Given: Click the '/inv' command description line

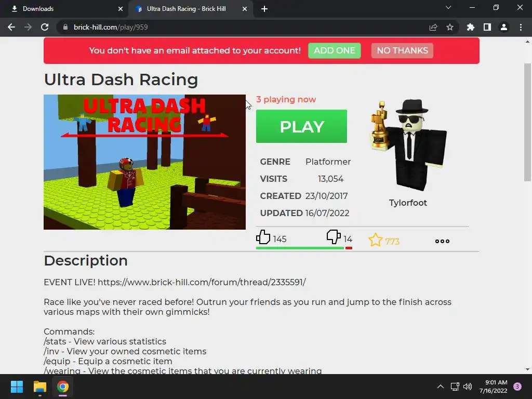Looking at the screenshot, I should [x=125, y=351].
